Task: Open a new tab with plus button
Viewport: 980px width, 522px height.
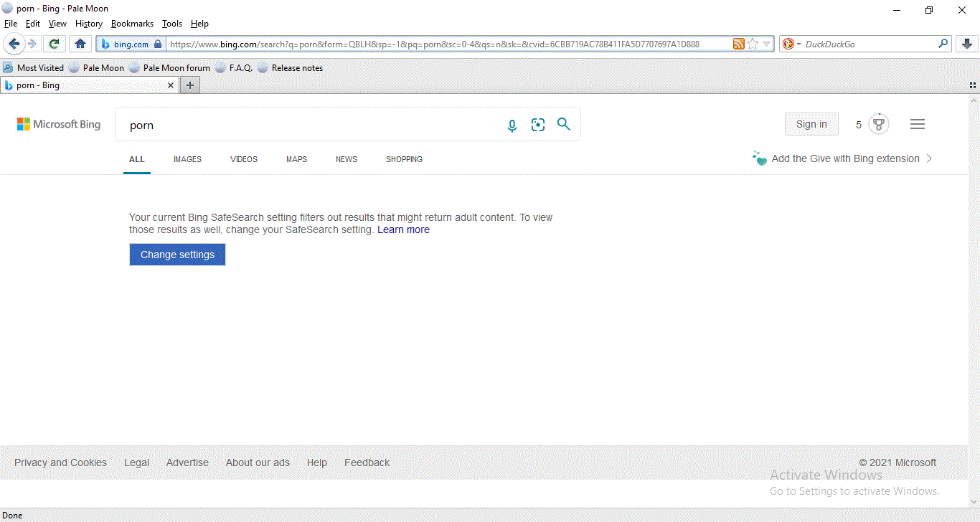Action: pos(190,85)
